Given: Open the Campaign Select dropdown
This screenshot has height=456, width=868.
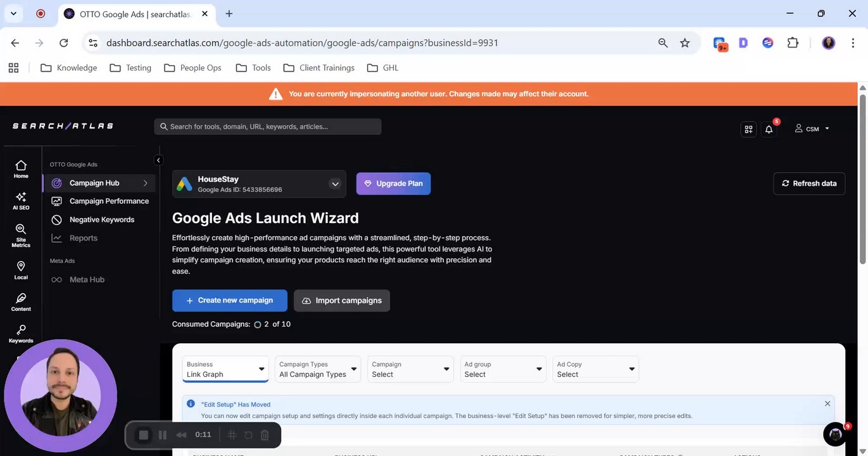Looking at the screenshot, I should click(410, 369).
